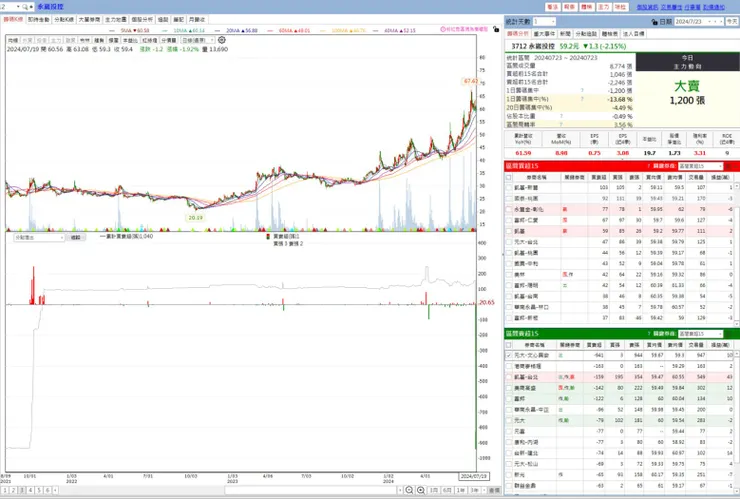This screenshot has height=499, width=740.
Task: Click the 67.62 high price label
Action: coord(471,81)
